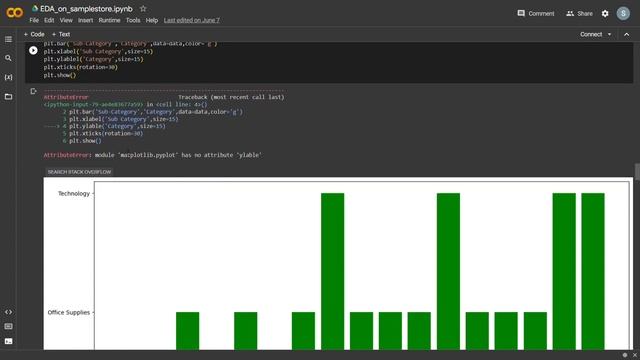The image size is (640, 360).
Task: Open the Tools menu
Action: (133, 20)
